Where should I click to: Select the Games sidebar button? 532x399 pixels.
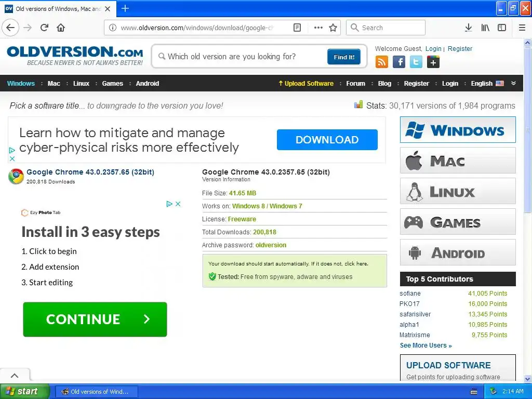458,222
